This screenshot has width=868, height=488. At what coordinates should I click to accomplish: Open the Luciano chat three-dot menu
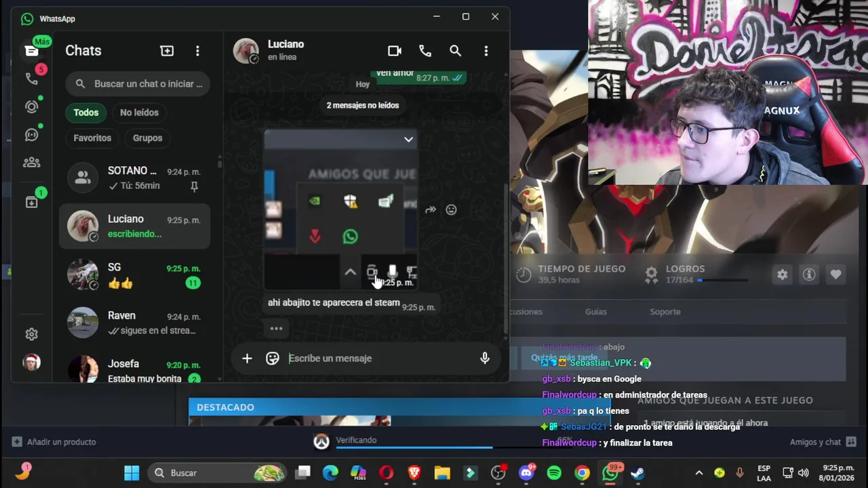coord(486,51)
